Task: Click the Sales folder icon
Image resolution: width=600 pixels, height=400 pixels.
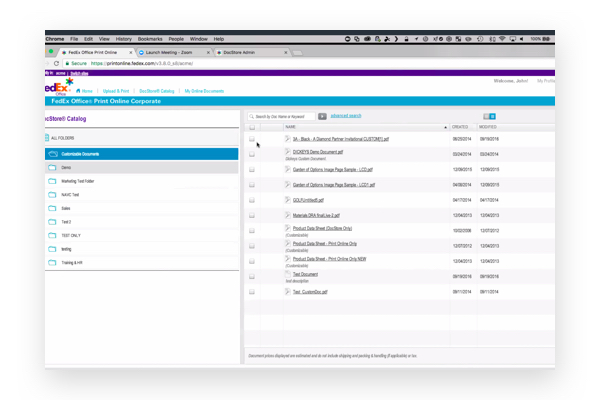Action: coord(52,209)
